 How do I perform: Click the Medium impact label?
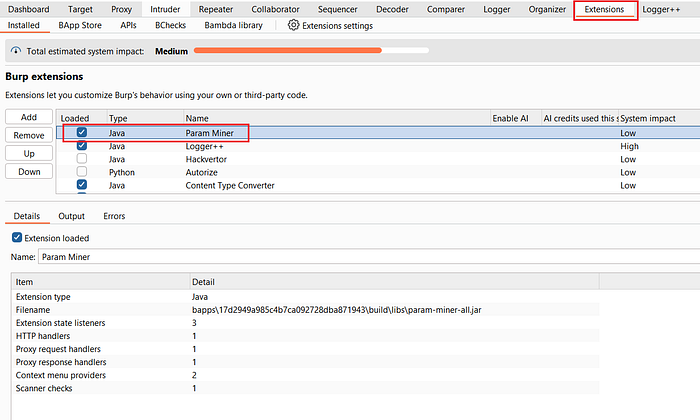171,51
